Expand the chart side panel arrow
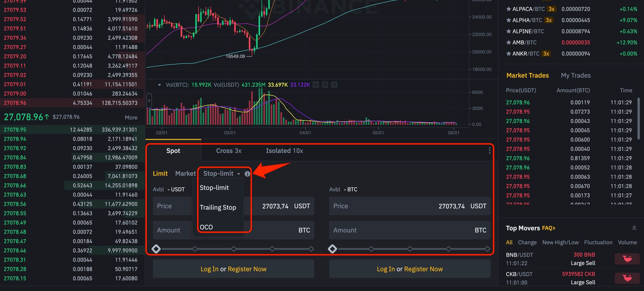 (149, 101)
